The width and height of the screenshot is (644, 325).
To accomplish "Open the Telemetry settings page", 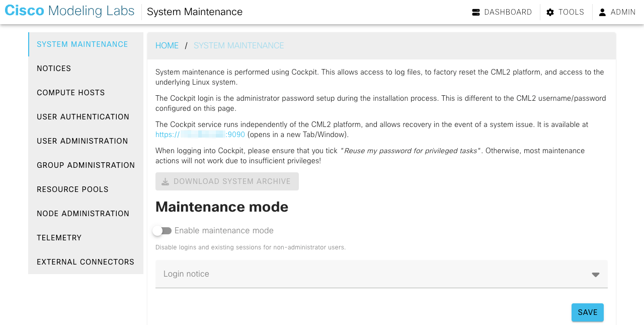I will click(x=86, y=238).
